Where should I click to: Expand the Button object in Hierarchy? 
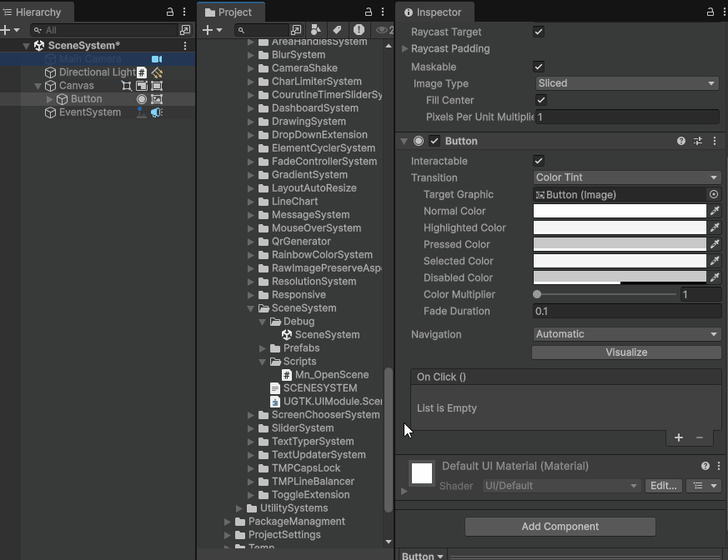point(50,99)
